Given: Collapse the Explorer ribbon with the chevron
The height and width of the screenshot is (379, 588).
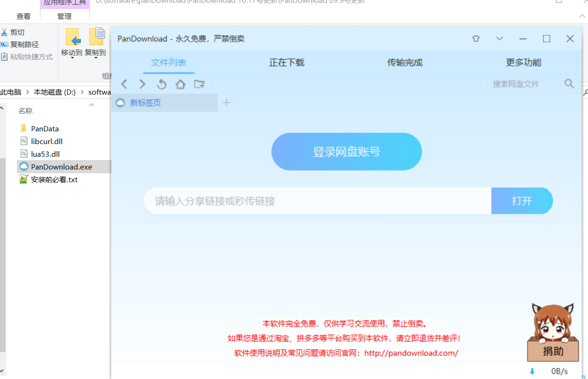Looking at the screenshot, I should pos(582,16).
